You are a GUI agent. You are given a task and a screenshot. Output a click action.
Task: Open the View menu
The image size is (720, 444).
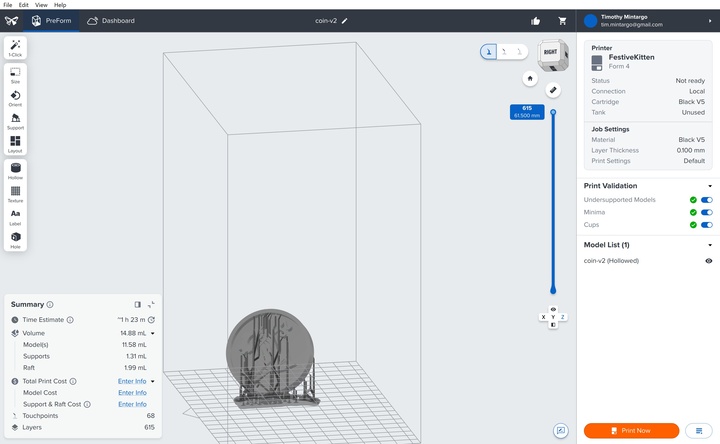click(41, 5)
